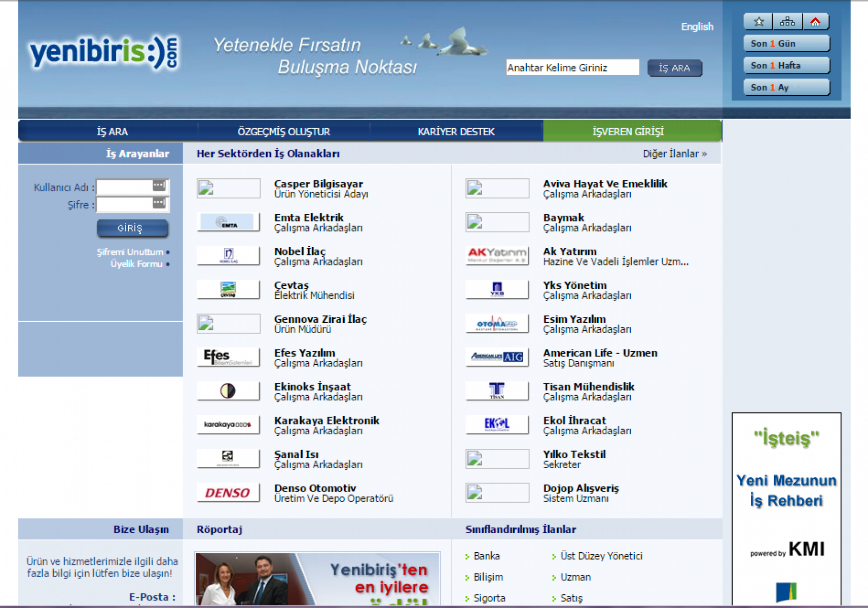Image resolution: width=868 pixels, height=608 pixels.
Task: Open the Sigorta classified category
Action: pyautogui.click(x=489, y=598)
